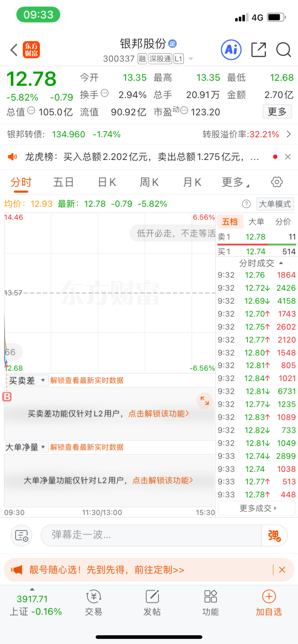Tap 点击解锁该功能 in 大单净量 panel
This screenshot has width=298, height=644.
pos(163,480)
